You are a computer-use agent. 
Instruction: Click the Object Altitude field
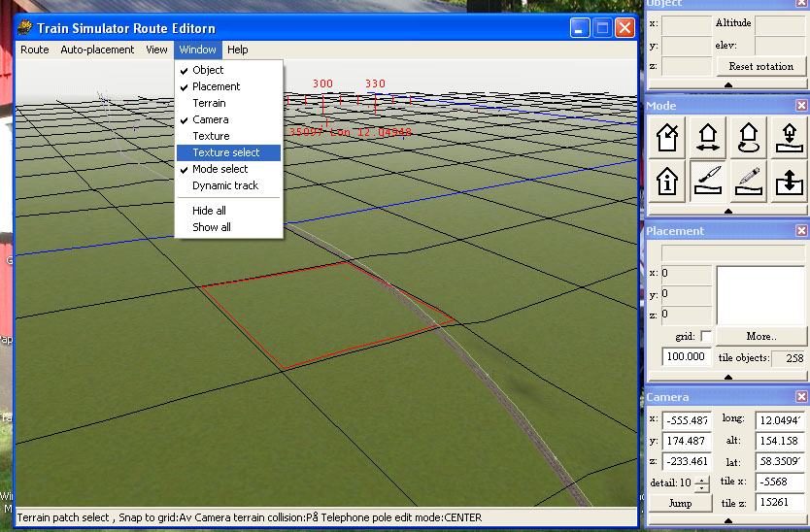pyautogui.click(x=780, y=24)
